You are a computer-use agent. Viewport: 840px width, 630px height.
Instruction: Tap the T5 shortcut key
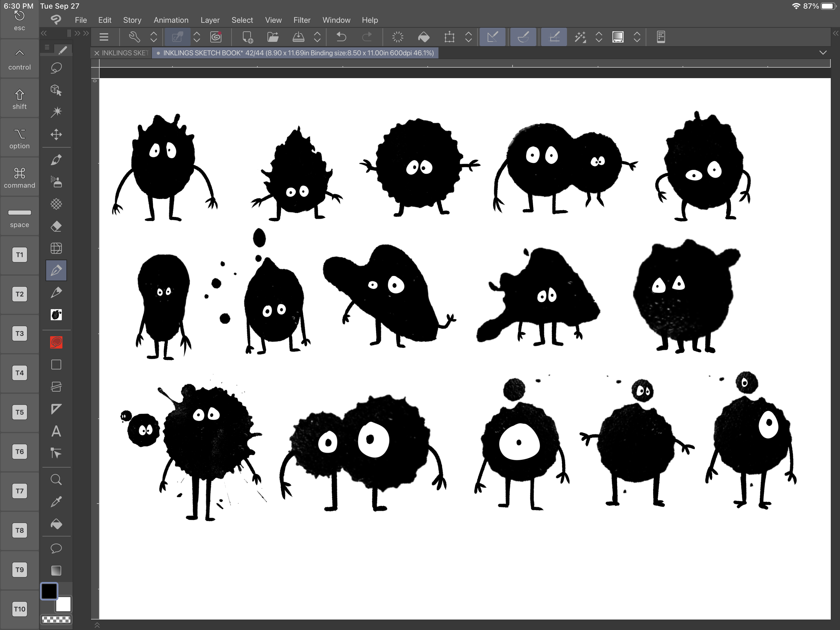click(19, 412)
